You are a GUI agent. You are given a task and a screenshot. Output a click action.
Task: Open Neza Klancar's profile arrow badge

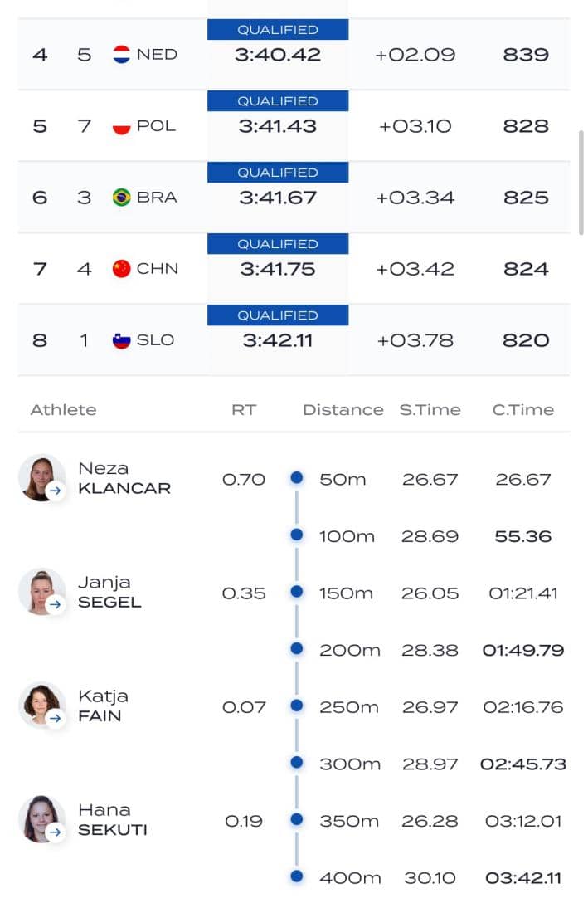pos(56,491)
